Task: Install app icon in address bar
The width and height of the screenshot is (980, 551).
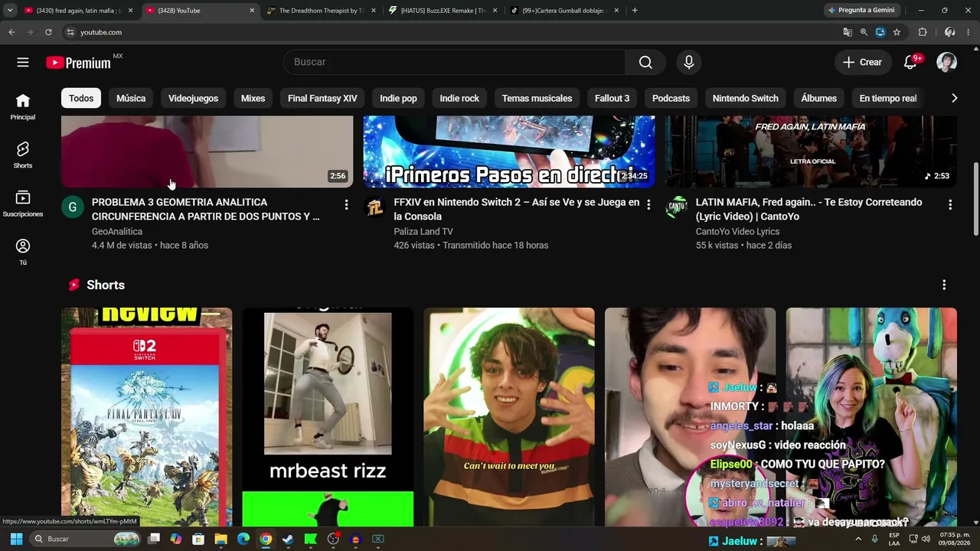Action: tap(880, 32)
